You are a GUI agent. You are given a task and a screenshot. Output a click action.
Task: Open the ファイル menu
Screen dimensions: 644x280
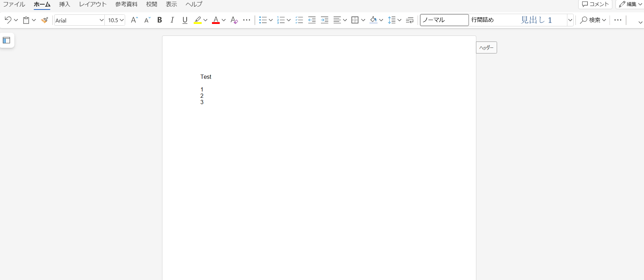click(14, 4)
